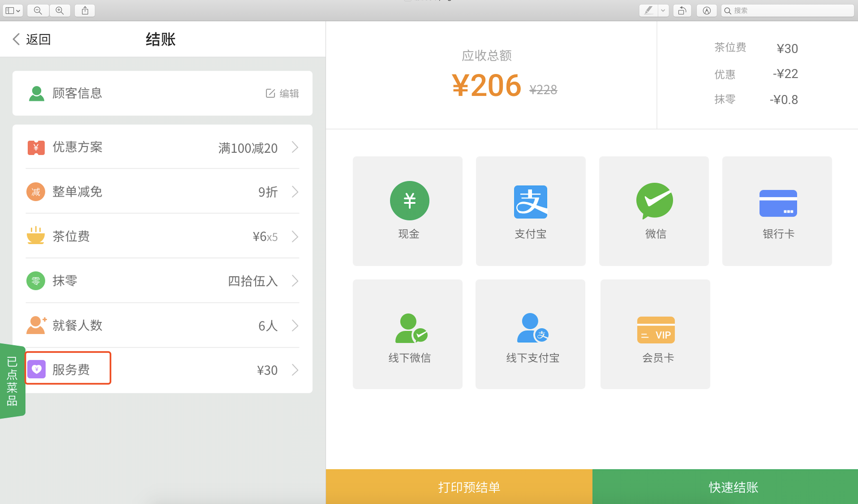Viewport: 858px width, 504px height.
Task: Expand the 6人 diner count chevron
Action: coord(295,326)
